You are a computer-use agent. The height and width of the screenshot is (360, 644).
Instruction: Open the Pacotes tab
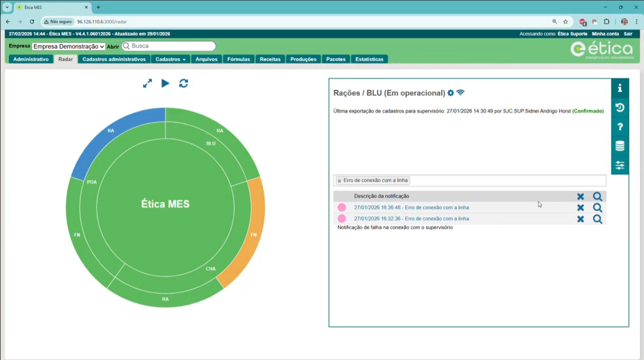[336, 59]
